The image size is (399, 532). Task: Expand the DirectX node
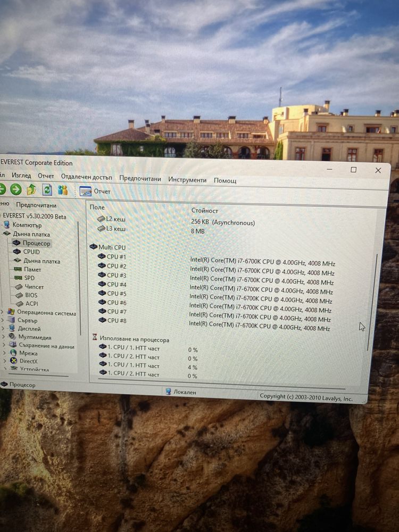click(5, 361)
